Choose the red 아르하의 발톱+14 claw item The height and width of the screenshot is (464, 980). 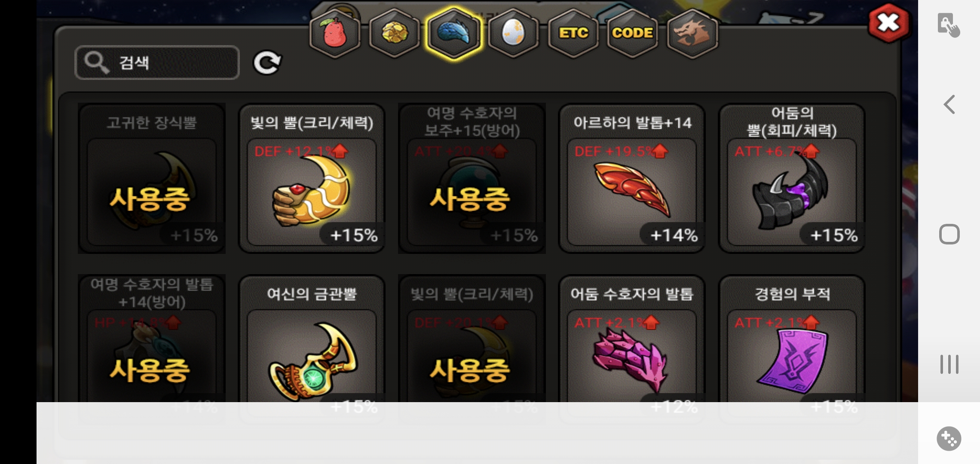632,178
